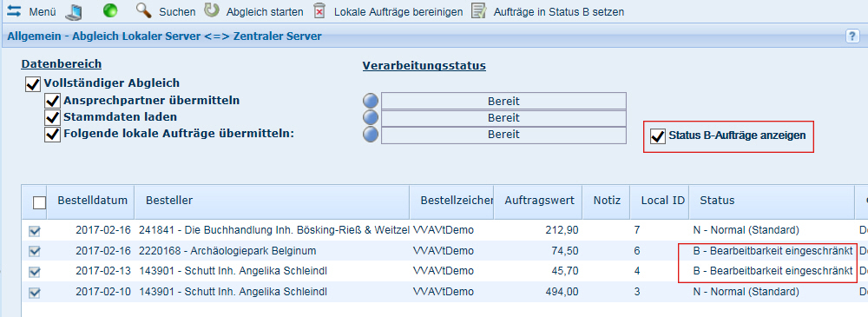Open the Menü icon with arrows
Image resolution: width=868 pixels, height=317 pixels.
point(14,11)
